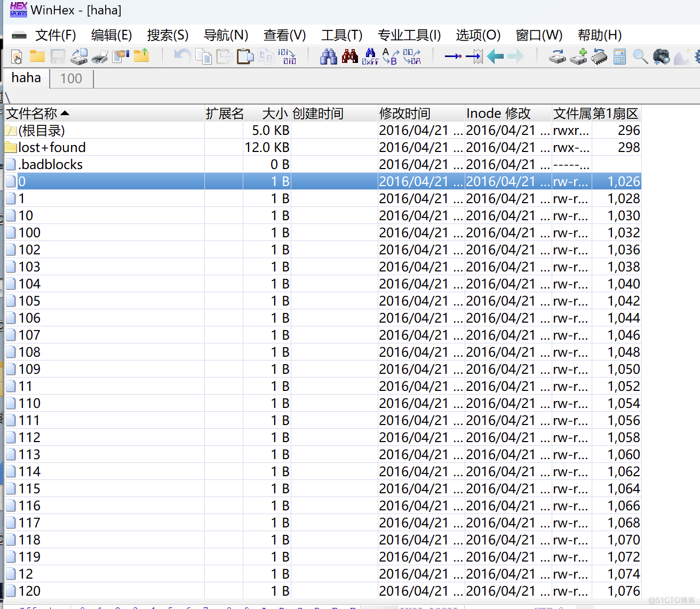
Task: Switch to the 100 tab
Action: pos(71,78)
